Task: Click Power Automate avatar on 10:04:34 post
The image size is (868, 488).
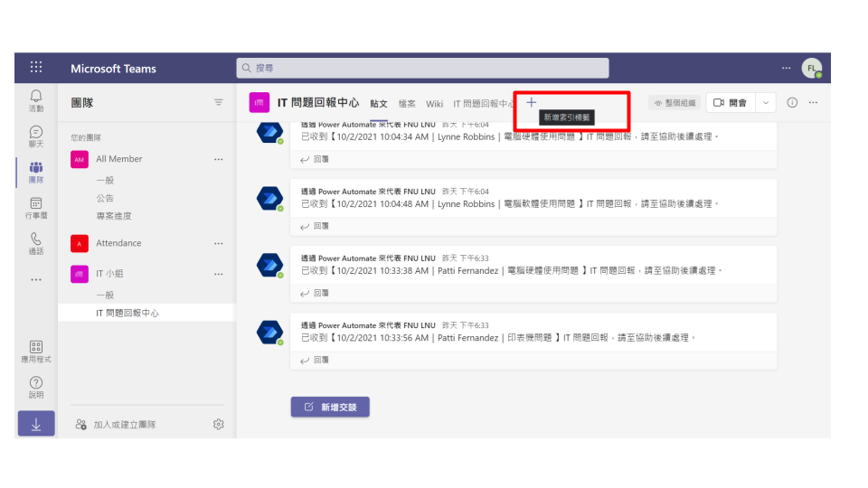Action: point(270,132)
